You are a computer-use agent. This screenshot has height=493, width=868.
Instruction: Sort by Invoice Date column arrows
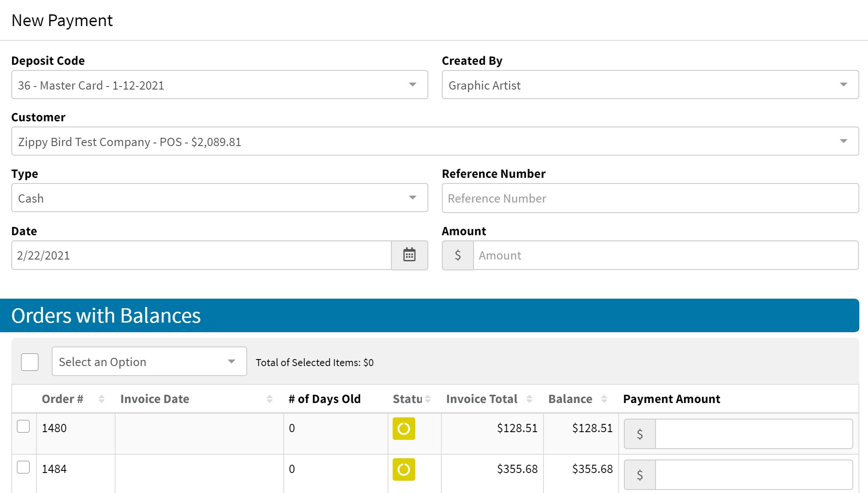[269, 399]
